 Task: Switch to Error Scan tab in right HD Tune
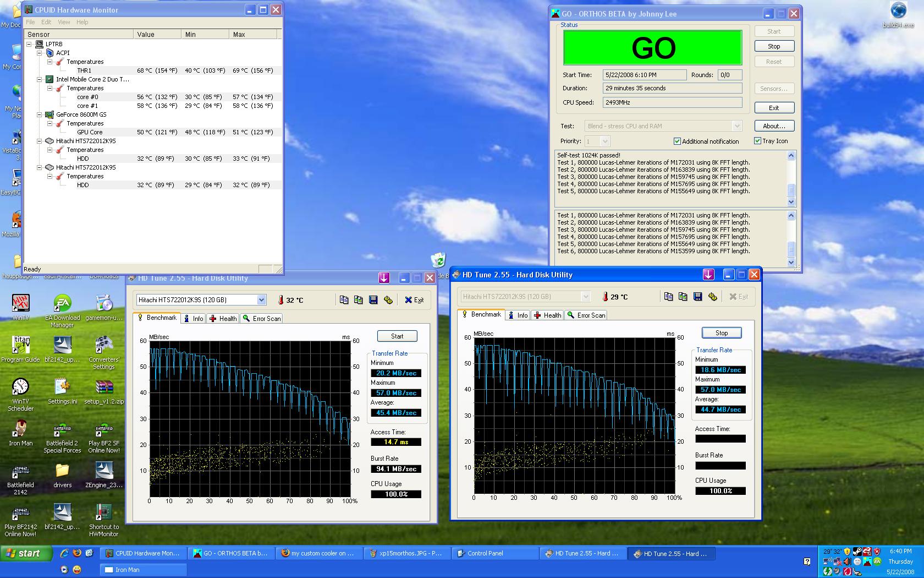tap(586, 315)
